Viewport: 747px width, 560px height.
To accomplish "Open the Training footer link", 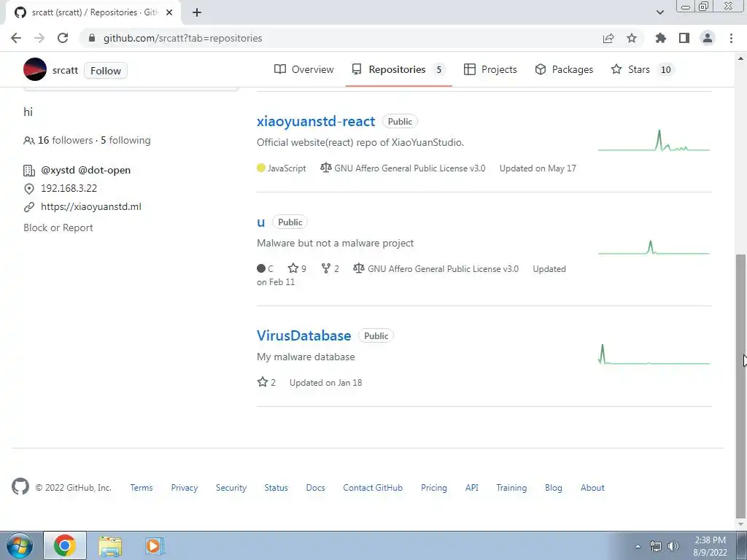I will (x=511, y=488).
